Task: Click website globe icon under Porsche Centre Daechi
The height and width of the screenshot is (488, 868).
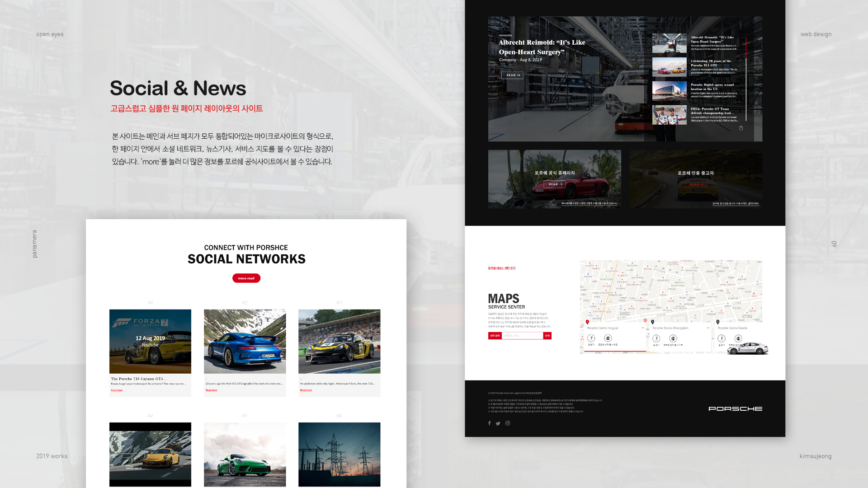Action: (x=738, y=338)
